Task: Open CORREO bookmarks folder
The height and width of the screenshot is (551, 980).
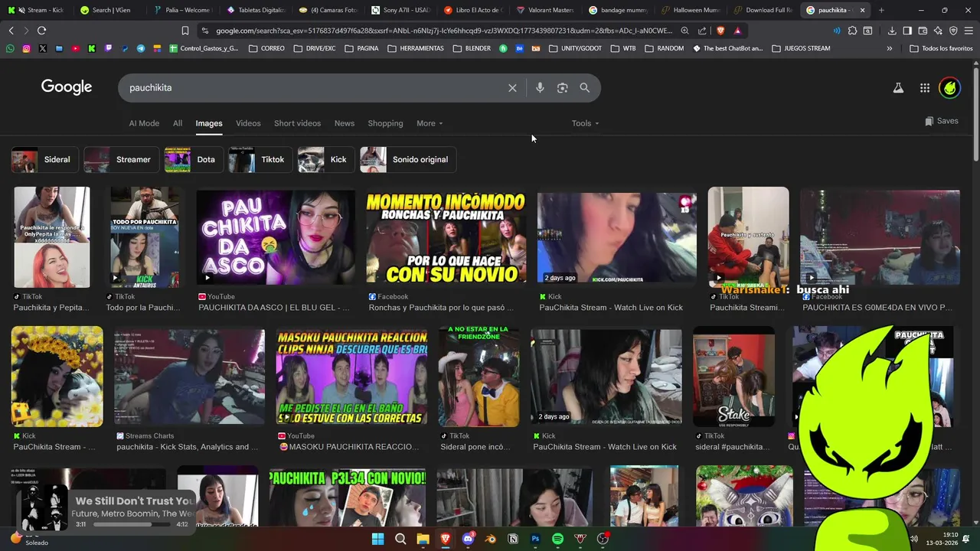Action: click(266, 48)
